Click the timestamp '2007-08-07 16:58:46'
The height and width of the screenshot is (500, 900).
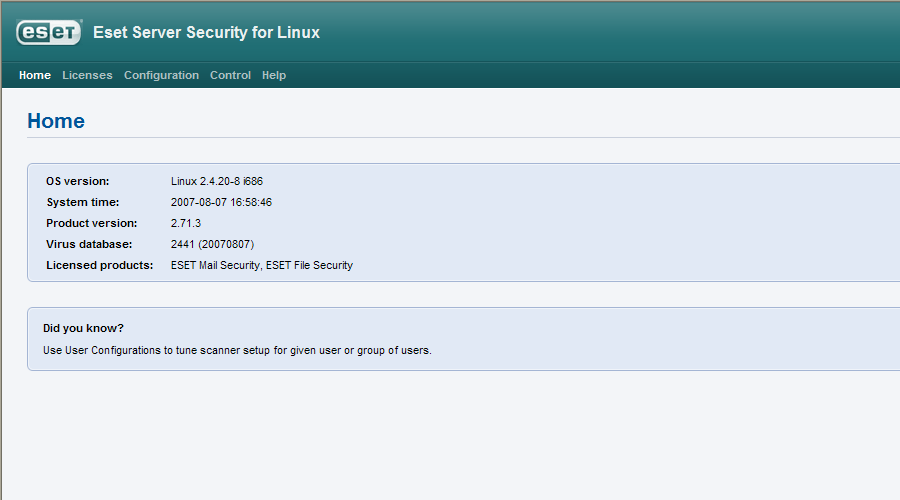pyautogui.click(x=221, y=202)
